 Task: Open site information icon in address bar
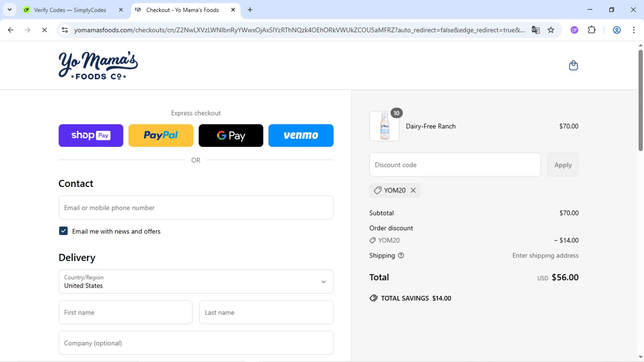point(65,30)
